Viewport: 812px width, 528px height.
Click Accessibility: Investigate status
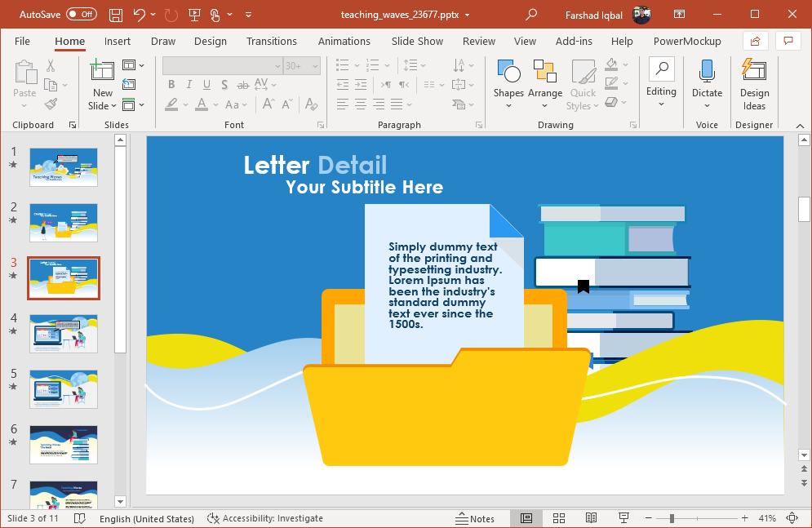265,518
